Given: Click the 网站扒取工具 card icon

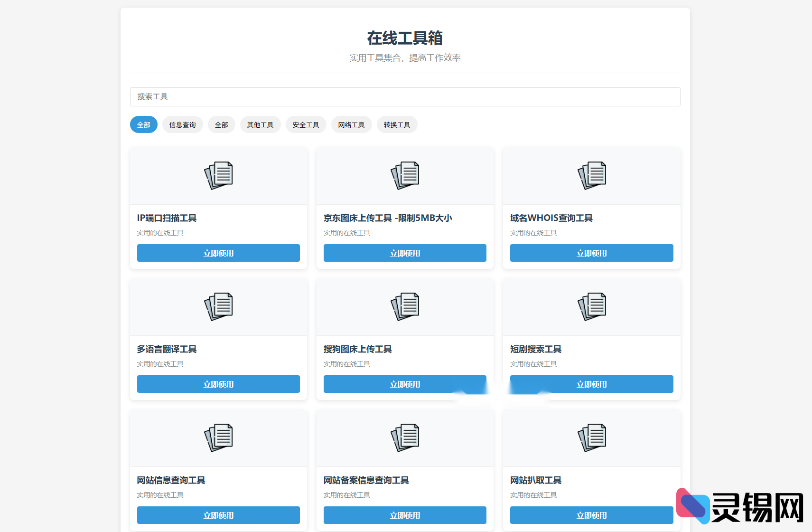Looking at the screenshot, I should pyautogui.click(x=591, y=437).
